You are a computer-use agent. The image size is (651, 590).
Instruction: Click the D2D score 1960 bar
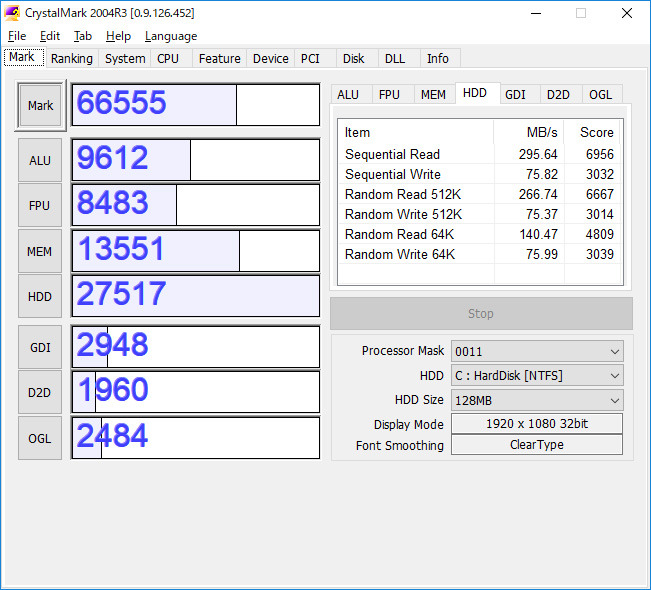[x=196, y=392]
